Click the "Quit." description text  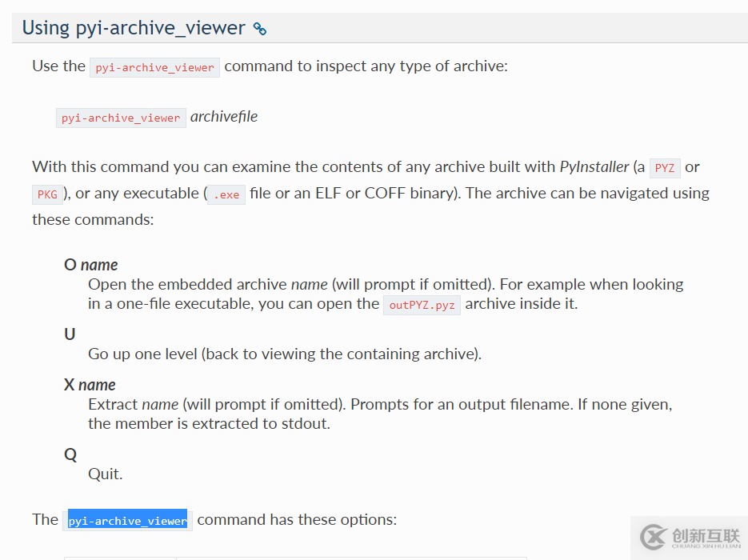coord(105,474)
